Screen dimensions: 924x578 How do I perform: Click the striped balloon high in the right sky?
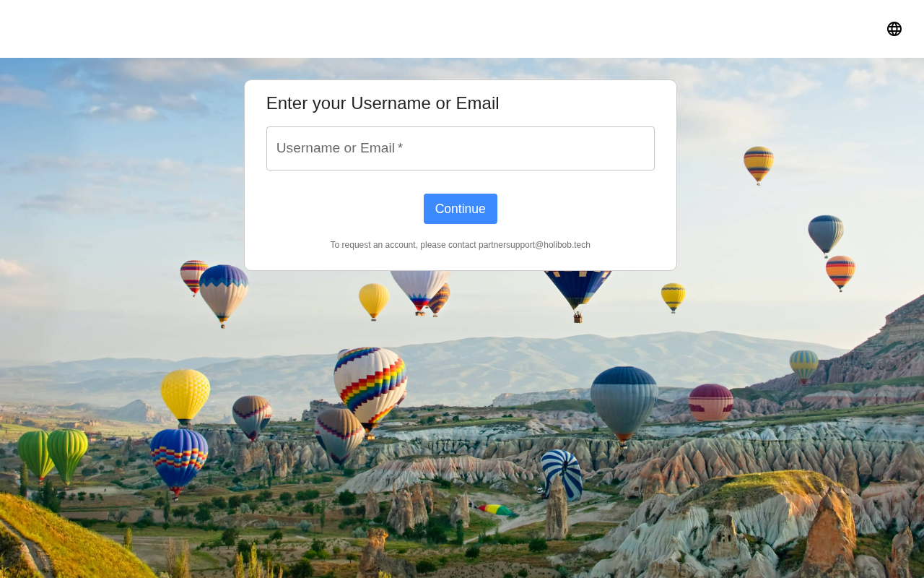[759, 163]
